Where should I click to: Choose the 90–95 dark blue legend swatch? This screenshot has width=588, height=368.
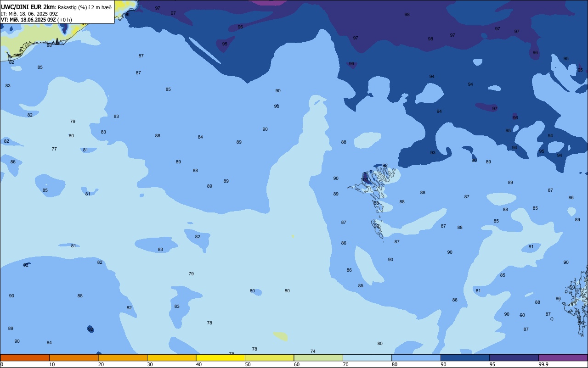(465, 357)
